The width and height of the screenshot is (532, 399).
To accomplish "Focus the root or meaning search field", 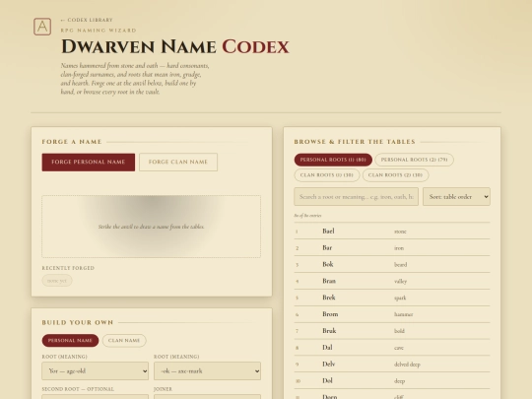I will (x=357, y=197).
